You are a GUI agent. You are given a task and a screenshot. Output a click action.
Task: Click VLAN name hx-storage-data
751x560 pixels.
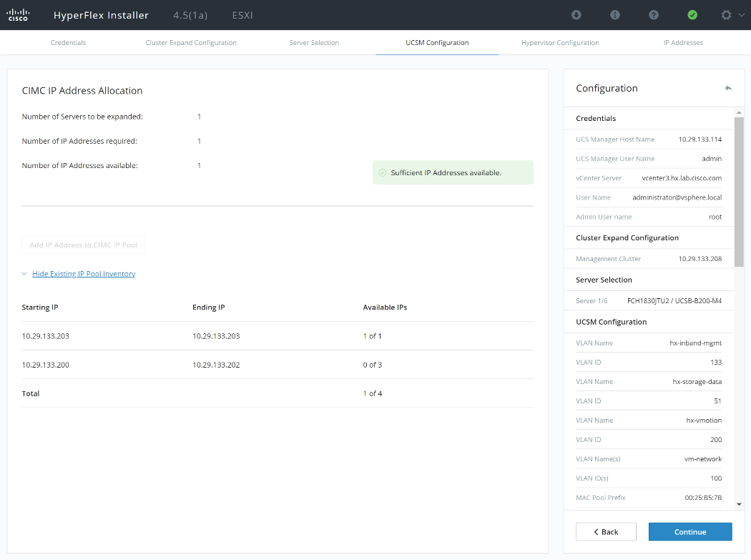pyautogui.click(x=697, y=382)
